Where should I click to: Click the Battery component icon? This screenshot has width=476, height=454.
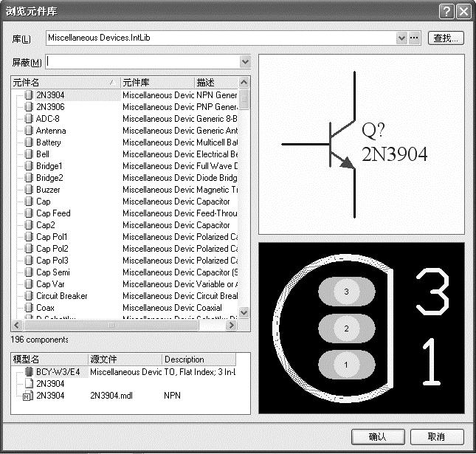[x=29, y=142]
